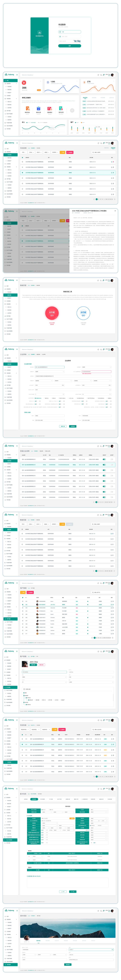The height and width of the screenshot is (980, 121).
Task: Close the 2020 年度江苏省 notice drawer
Action: coord(115,211)
